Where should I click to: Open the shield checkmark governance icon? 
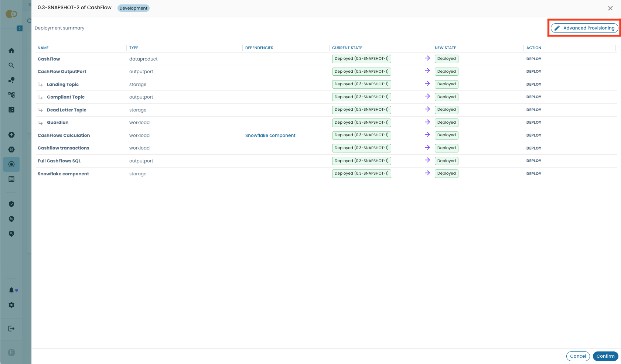coord(11,204)
